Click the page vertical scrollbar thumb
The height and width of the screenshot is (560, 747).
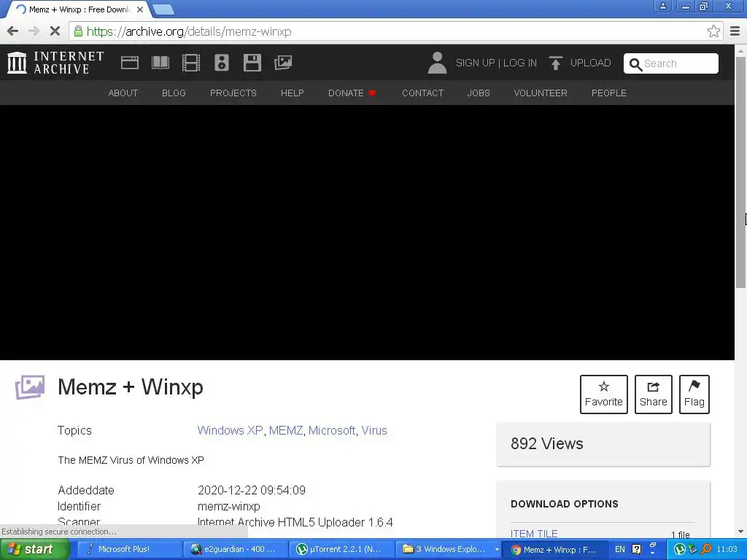[x=740, y=171]
